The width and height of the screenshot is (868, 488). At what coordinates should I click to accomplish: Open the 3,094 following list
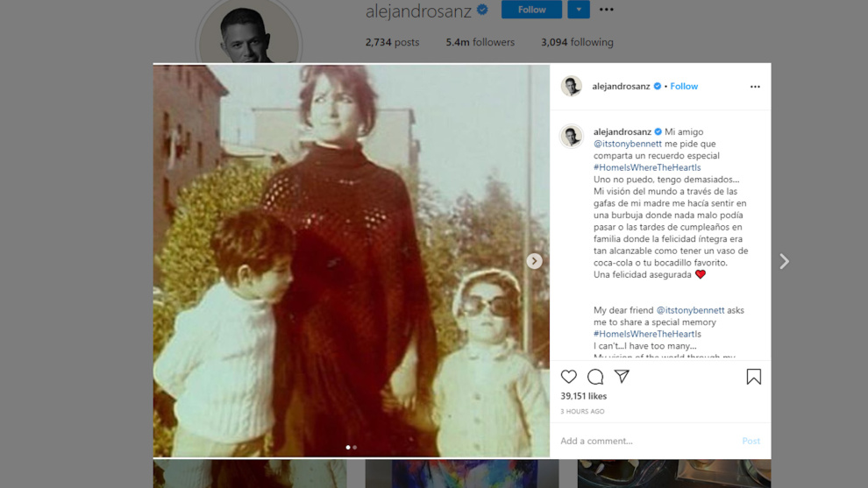coord(577,42)
